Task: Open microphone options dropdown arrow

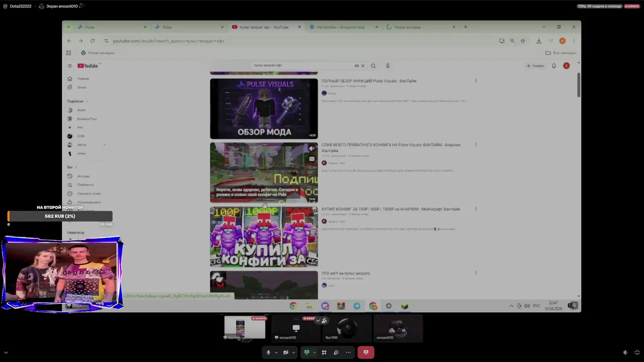Action: point(276,352)
